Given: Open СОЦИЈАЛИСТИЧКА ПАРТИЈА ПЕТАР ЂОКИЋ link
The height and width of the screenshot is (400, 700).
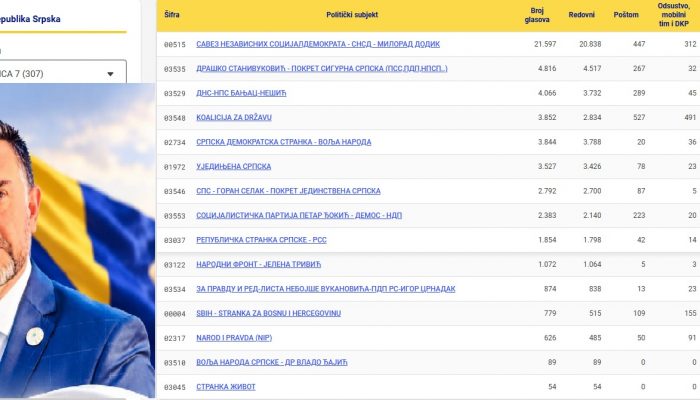Looking at the screenshot, I should 299,216.
